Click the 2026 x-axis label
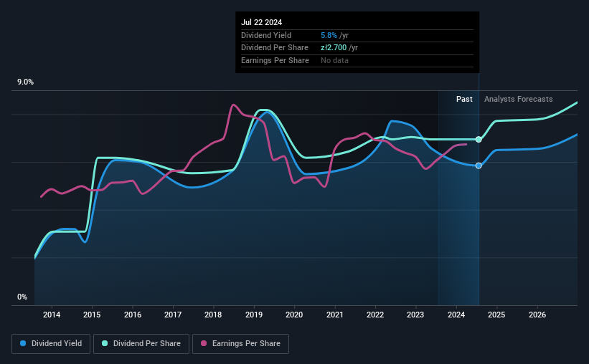The image size is (589, 364). [x=537, y=315]
